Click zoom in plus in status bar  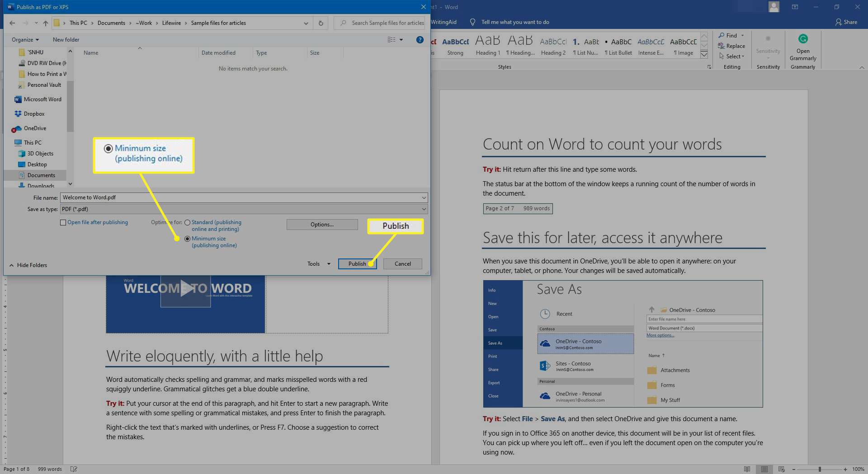(x=845, y=469)
